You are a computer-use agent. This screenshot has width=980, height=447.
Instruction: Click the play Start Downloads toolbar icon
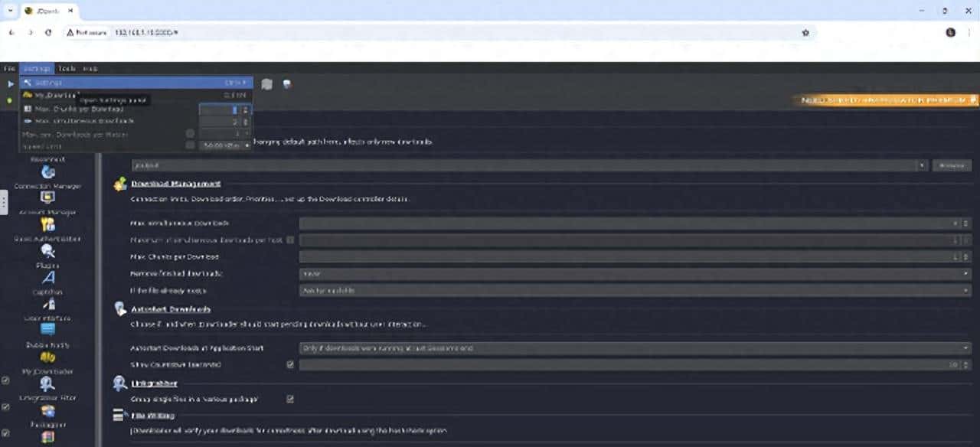click(x=11, y=83)
